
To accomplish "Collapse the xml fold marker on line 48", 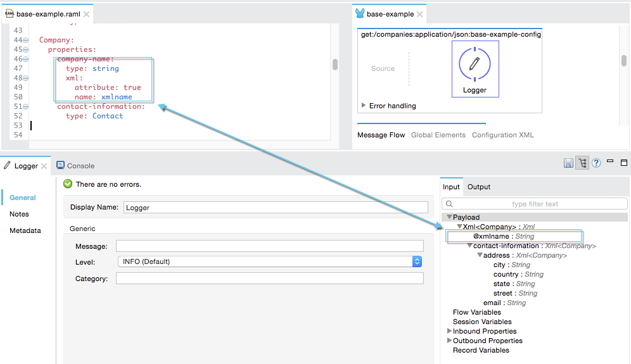I will 26,78.
